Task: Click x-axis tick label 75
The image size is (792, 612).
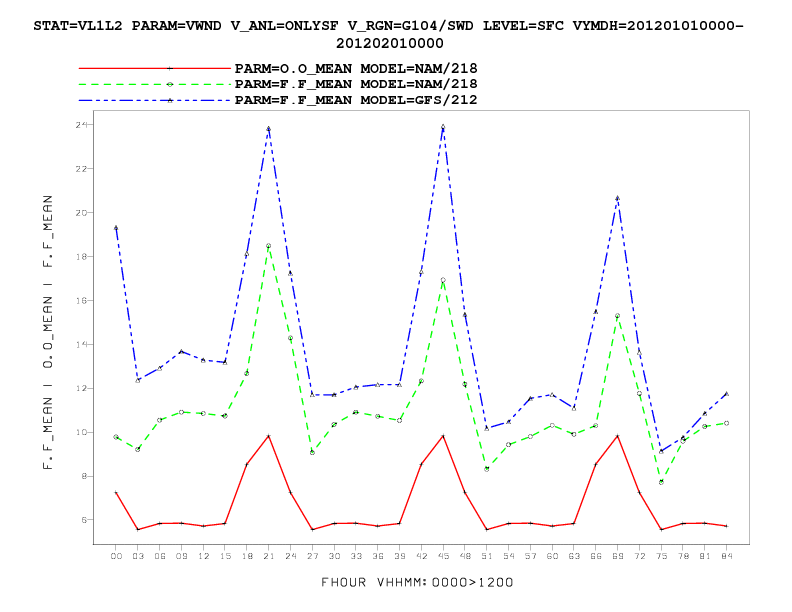Action: [x=662, y=556]
